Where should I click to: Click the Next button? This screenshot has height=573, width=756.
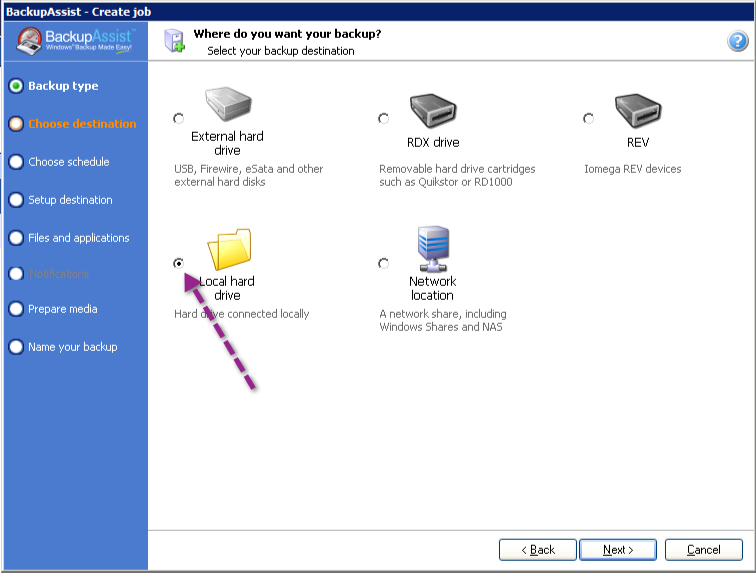(x=618, y=550)
